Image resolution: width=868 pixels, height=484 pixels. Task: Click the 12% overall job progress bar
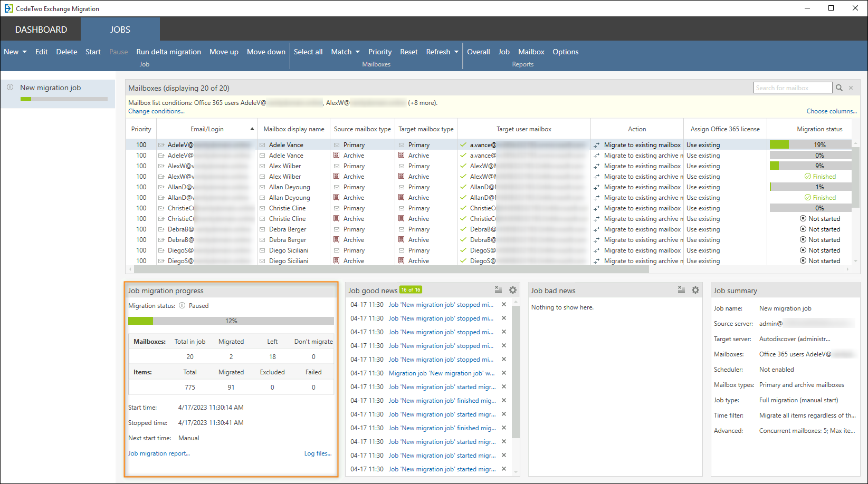coord(231,321)
